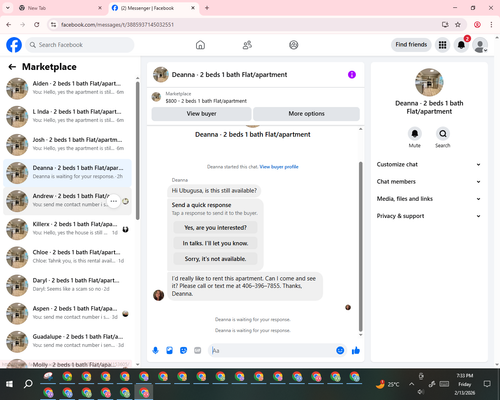Open the Aspen conversation
The image size is (500, 400).
[67, 313]
